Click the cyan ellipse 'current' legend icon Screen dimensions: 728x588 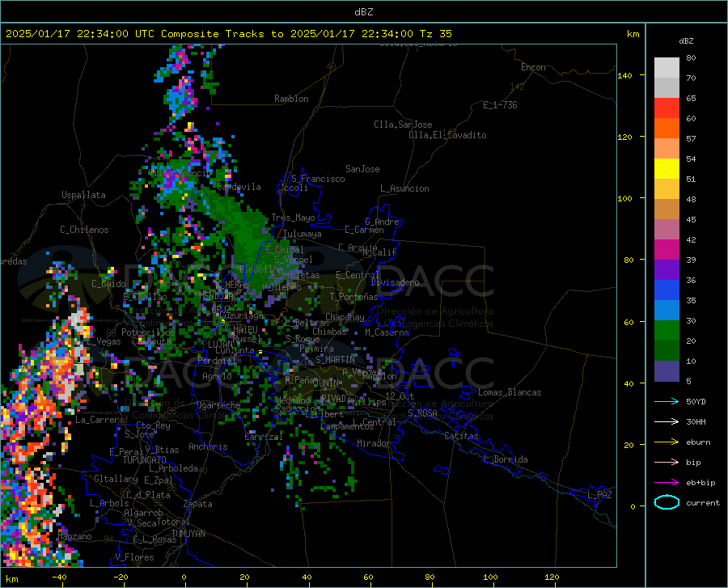(x=667, y=502)
